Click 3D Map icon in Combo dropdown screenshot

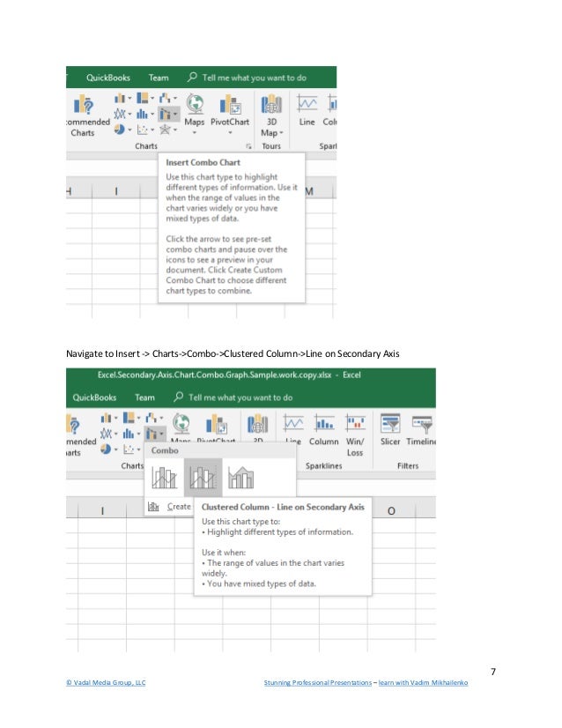[257, 424]
